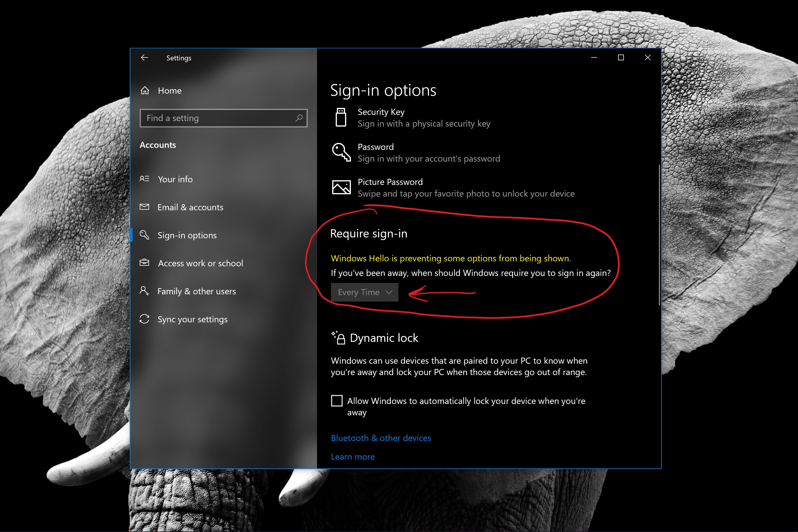Open Sign-in options section
This screenshot has height=532, width=798.
187,235
